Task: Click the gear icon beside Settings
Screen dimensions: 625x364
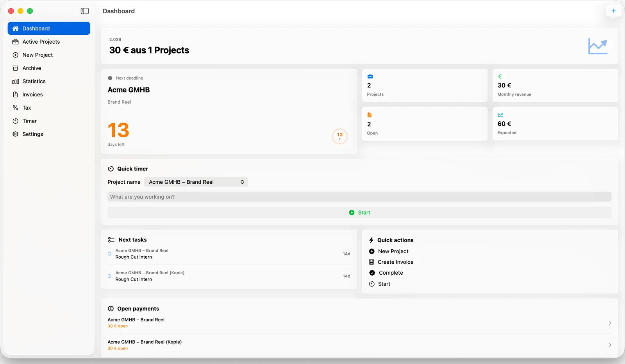Action: click(x=16, y=134)
